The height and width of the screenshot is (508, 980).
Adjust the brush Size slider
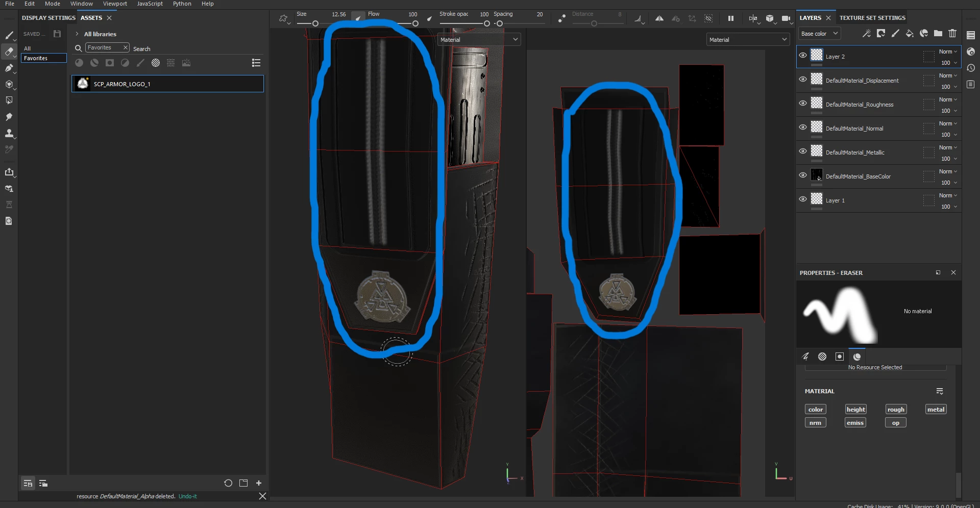tap(315, 23)
